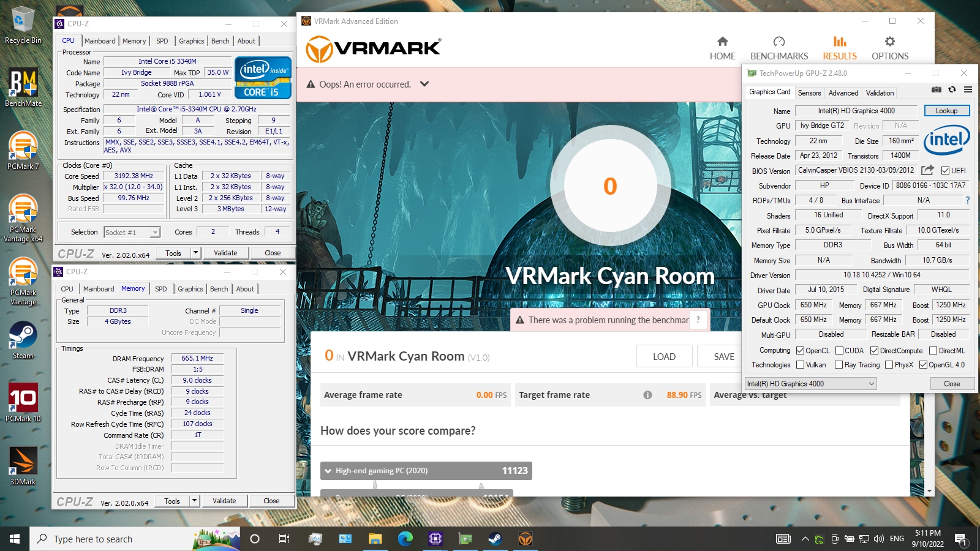Launch Steam from the desktop icon
This screenshot has width=980, height=551.
(x=23, y=340)
